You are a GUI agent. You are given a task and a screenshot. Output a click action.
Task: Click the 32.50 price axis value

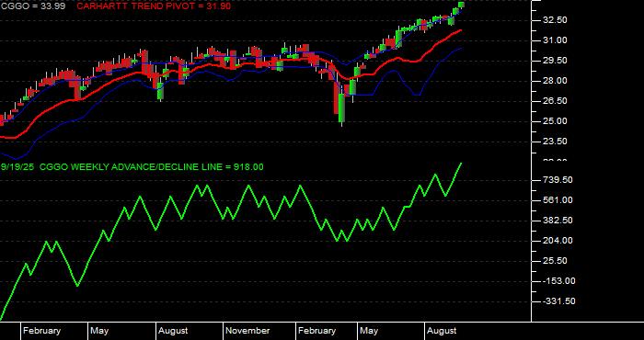click(556, 20)
